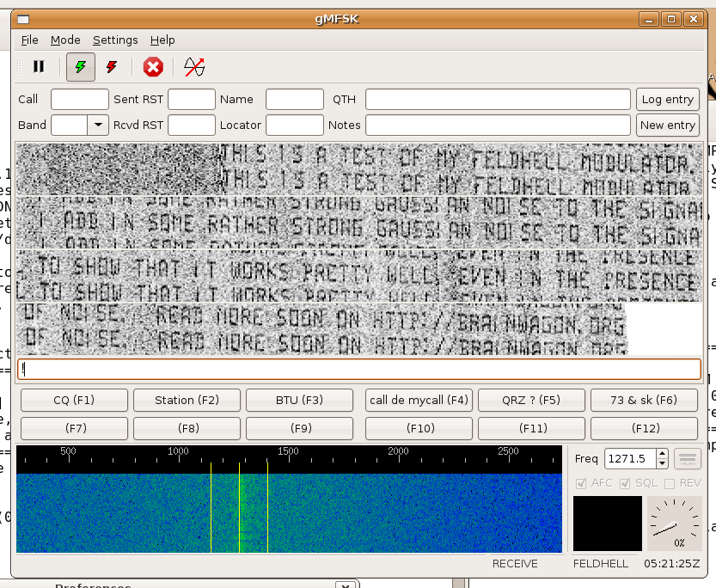Click the FELDHELL mode status text
716x588 pixels.
[601, 564]
